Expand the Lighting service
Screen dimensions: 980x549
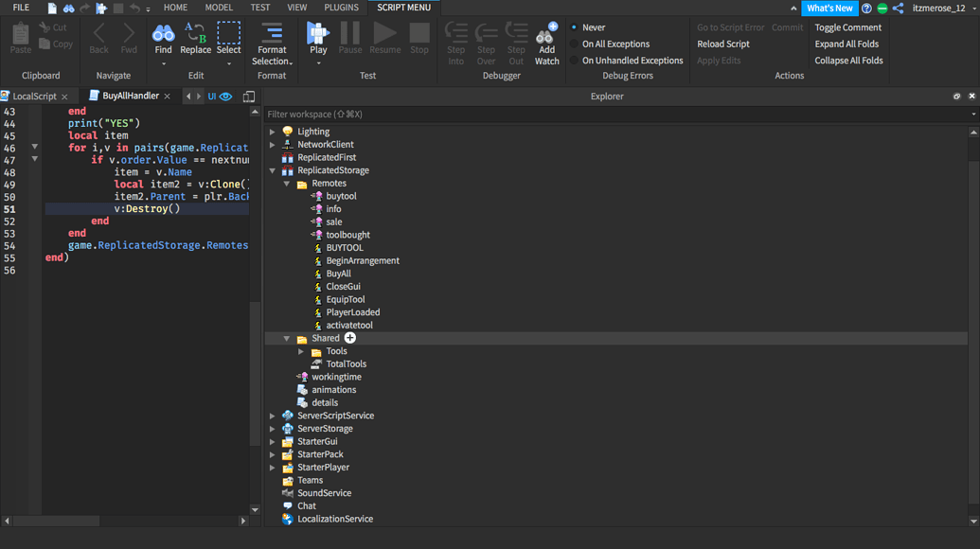coord(273,132)
